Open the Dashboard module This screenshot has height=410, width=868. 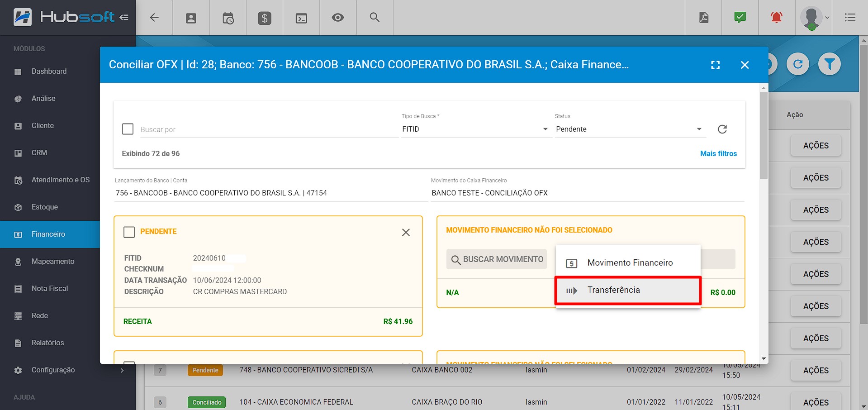tap(50, 72)
